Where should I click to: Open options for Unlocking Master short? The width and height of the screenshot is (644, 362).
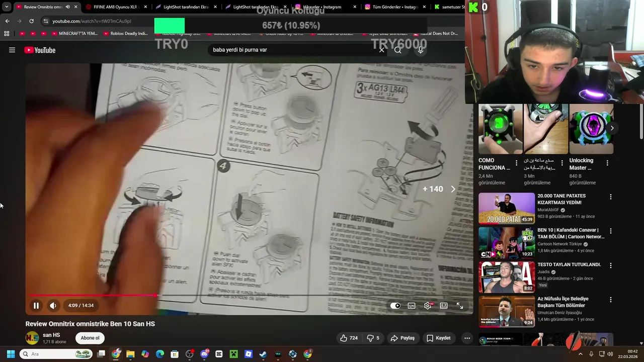point(607,163)
